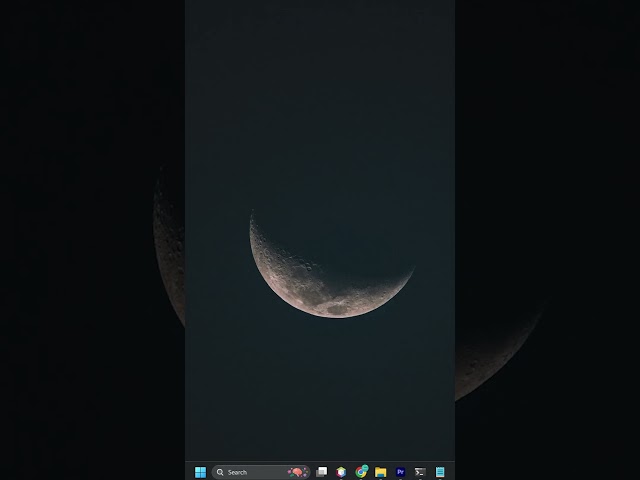Viewport: 640px width, 480px height.
Task: Launch the hexagon cube app icon
Action: tap(341, 472)
